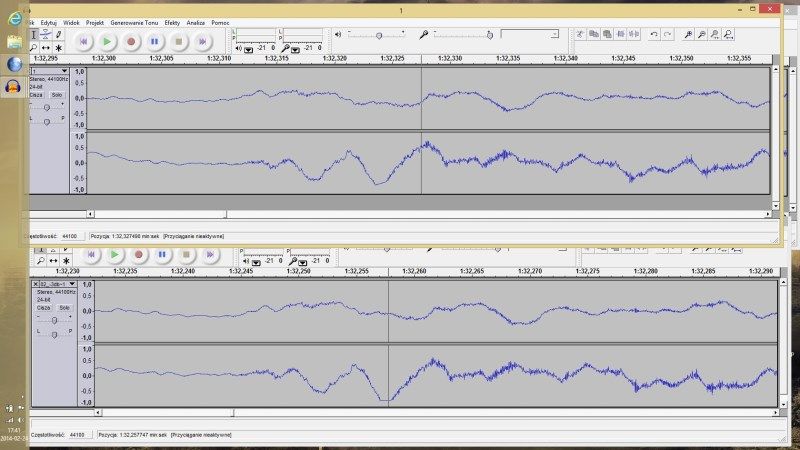
Task: Open input source combo box in top window
Action: point(530,34)
